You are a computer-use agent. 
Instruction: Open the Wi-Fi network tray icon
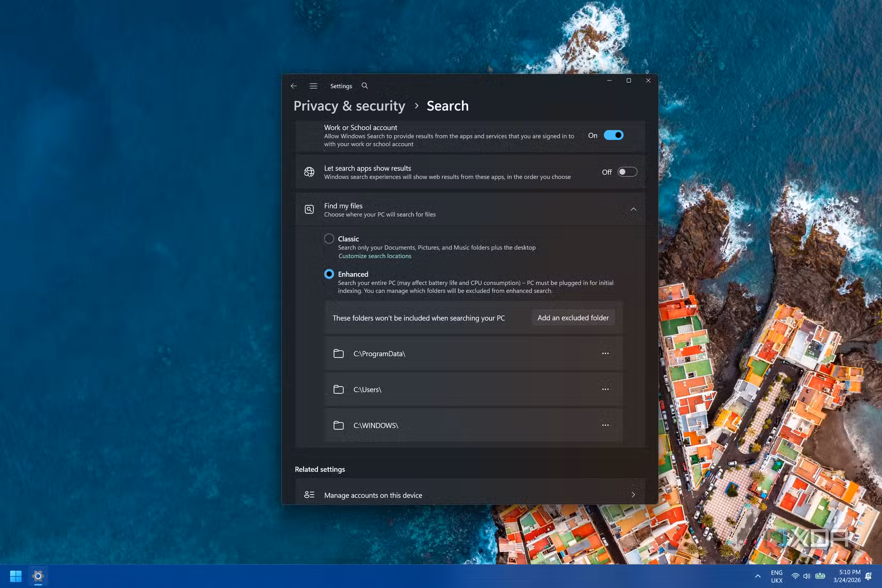click(795, 576)
